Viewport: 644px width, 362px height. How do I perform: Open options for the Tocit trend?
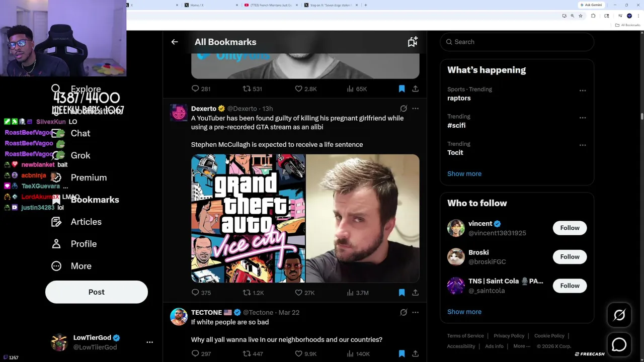click(583, 145)
